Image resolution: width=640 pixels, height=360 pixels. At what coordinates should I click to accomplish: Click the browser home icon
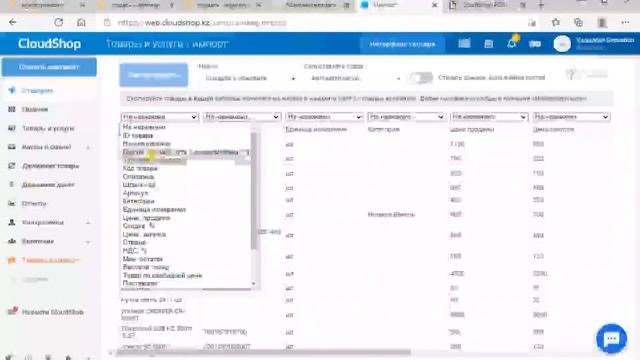coord(81,22)
